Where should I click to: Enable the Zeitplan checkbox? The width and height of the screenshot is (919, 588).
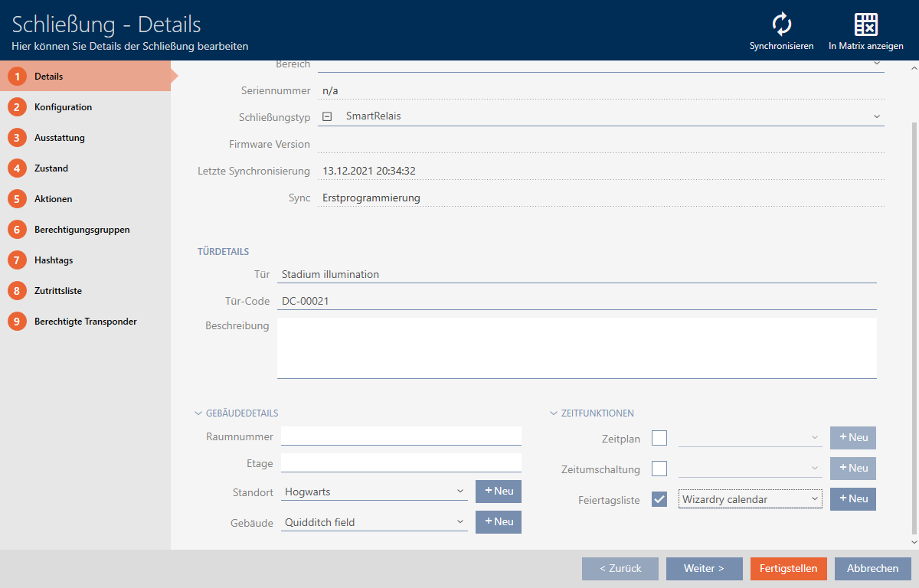point(659,438)
